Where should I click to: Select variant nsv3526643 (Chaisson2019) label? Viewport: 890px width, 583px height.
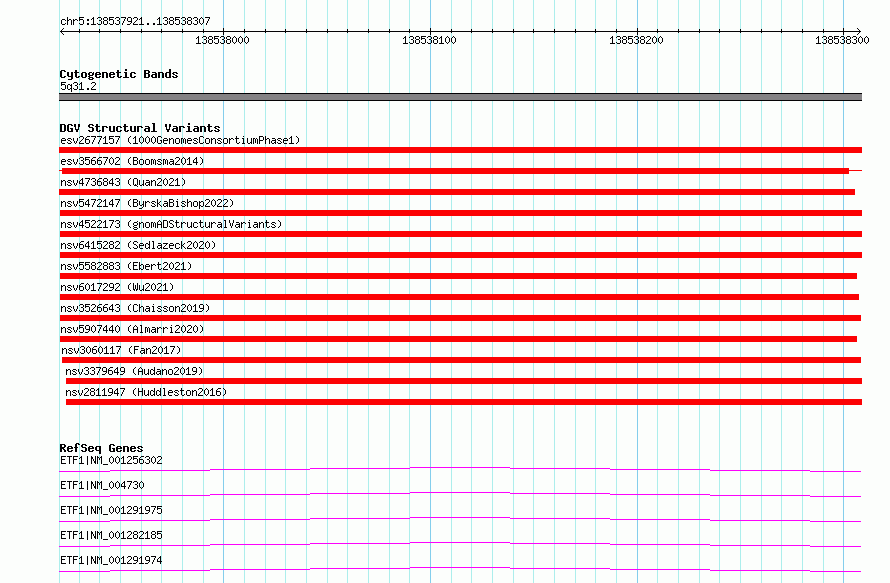tap(135, 308)
